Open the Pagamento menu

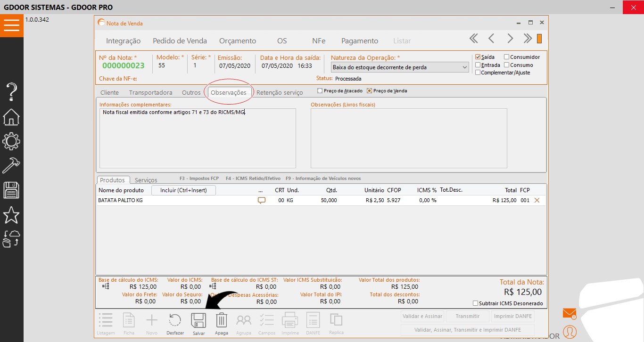tap(360, 41)
